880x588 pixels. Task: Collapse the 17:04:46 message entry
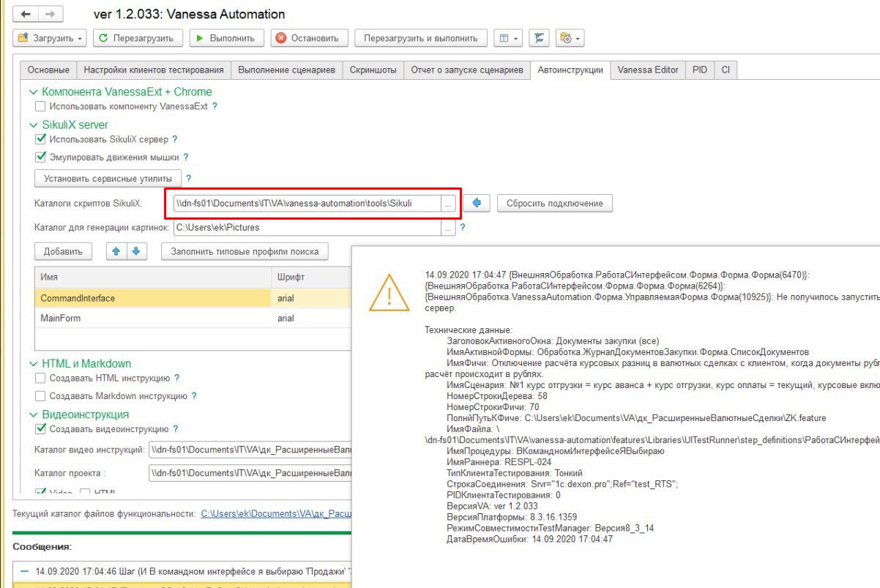click(x=24, y=570)
